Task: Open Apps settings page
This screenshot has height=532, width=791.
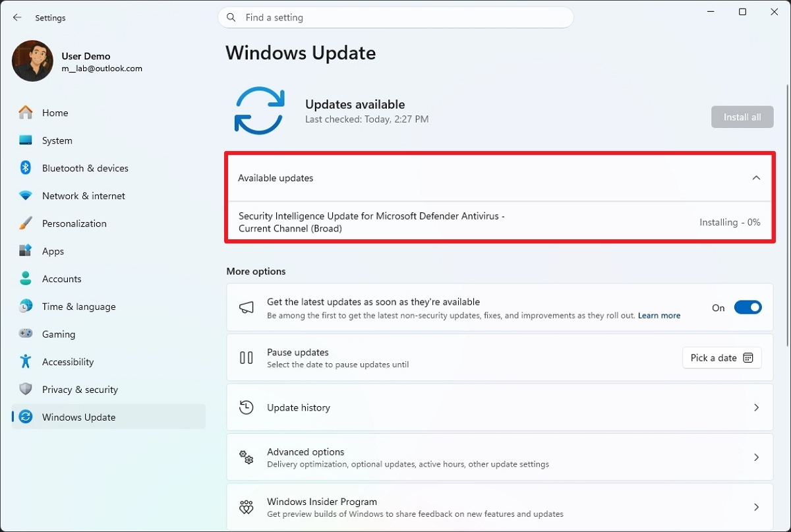Action: coord(109,251)
